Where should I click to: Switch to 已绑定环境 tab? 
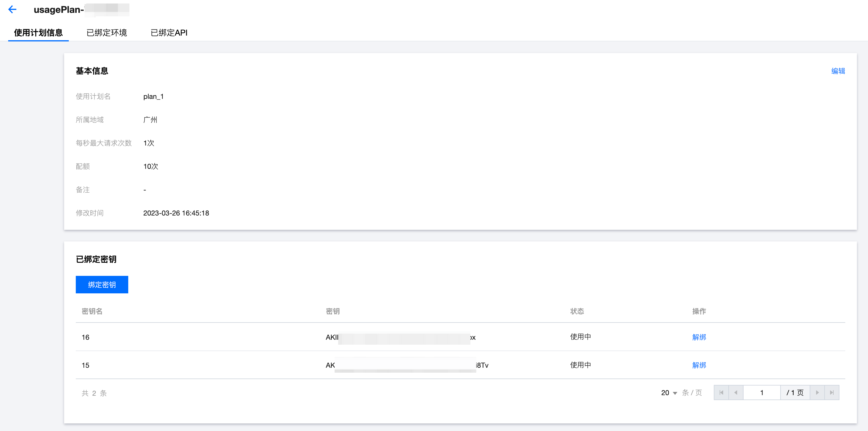pyautogui.click(x=106, y=33)
